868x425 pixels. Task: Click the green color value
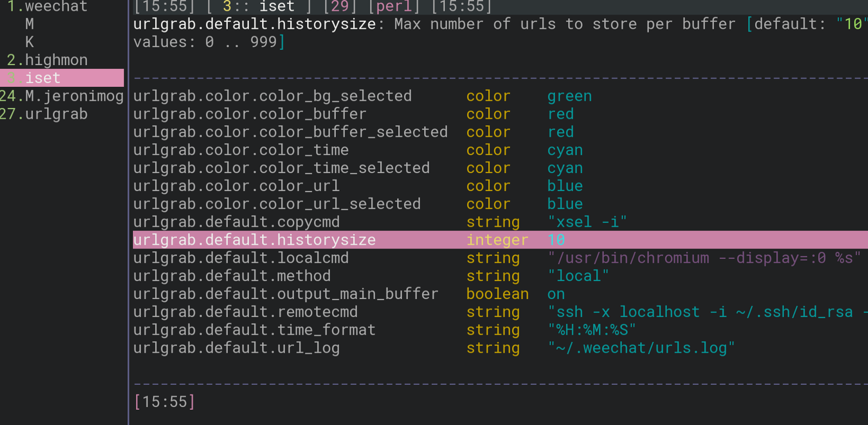tap(569, 96)
